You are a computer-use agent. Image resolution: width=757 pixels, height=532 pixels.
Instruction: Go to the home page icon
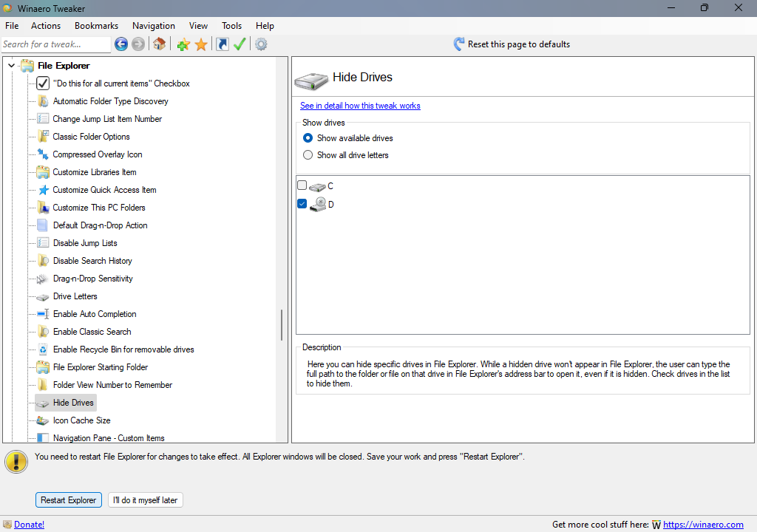click(x=160, y=44)
